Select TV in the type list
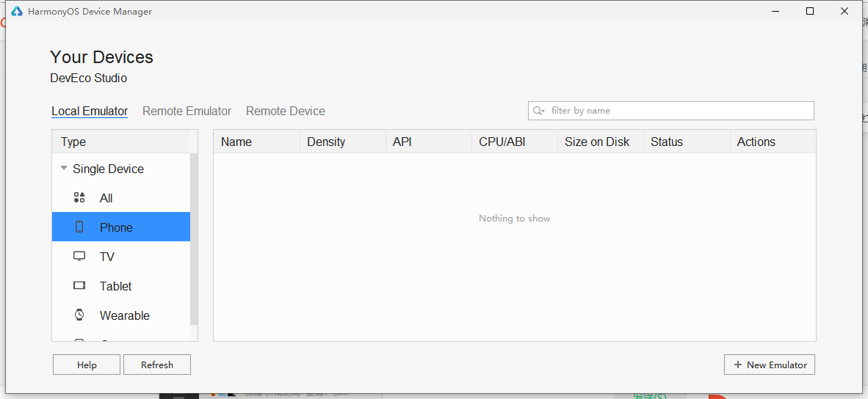Screen dimensions: 868x399 click(x=120, y=257)
